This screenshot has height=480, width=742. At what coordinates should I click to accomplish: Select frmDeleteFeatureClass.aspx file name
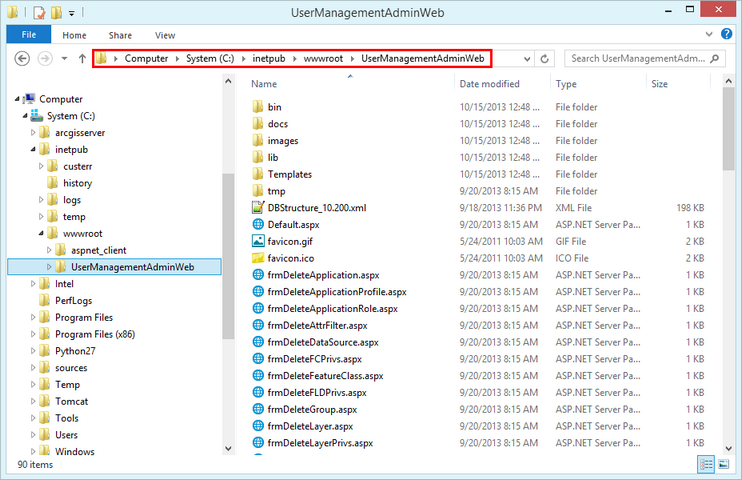[326, 375]
